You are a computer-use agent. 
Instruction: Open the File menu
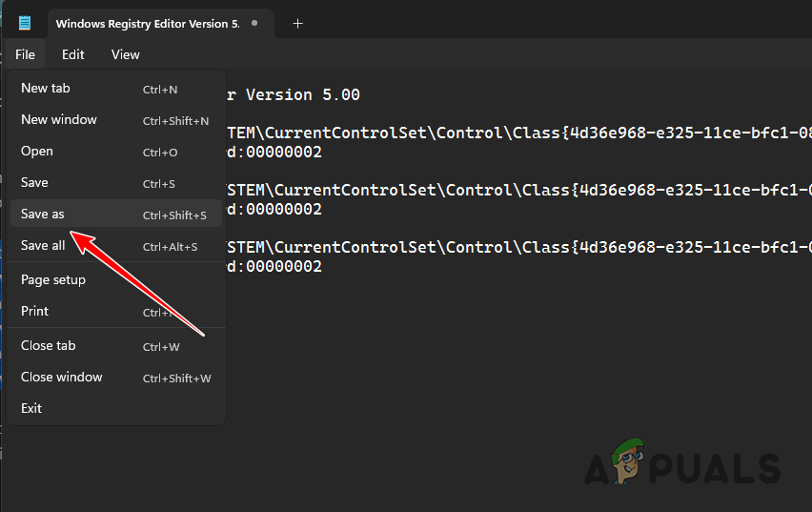pos(25,54)
